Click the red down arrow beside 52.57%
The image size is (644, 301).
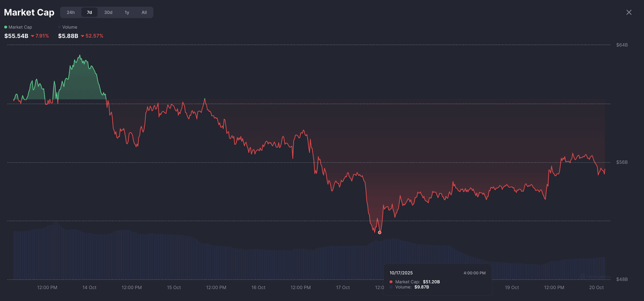(82, 36)
